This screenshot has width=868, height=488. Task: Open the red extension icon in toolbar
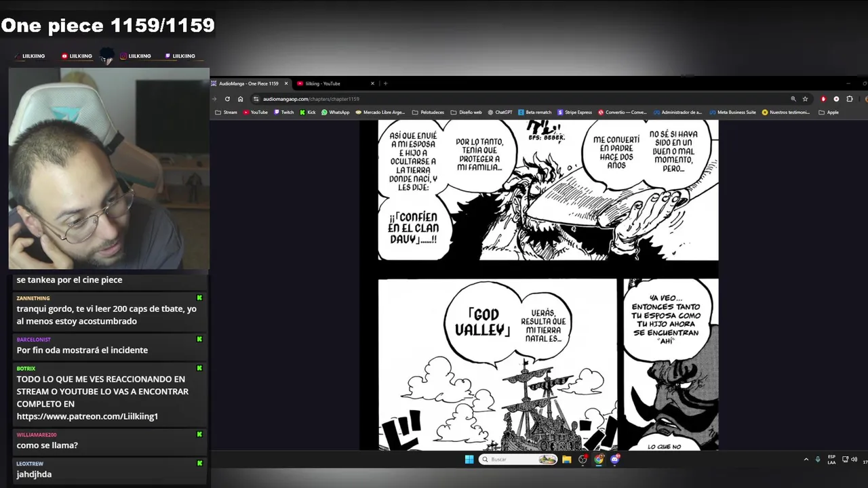tap(823, 99)
